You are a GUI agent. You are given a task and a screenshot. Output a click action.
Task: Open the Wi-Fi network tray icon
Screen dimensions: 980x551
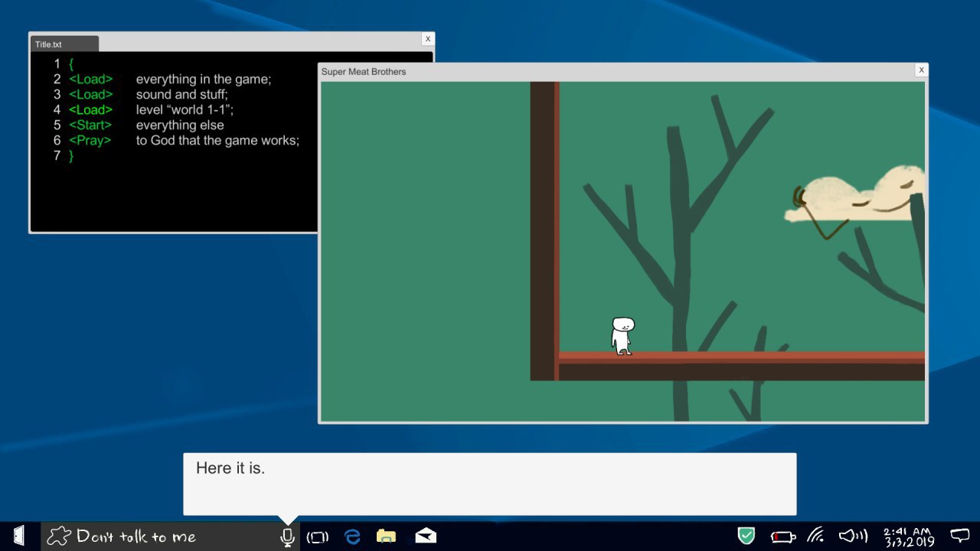(x=817, y=536)
